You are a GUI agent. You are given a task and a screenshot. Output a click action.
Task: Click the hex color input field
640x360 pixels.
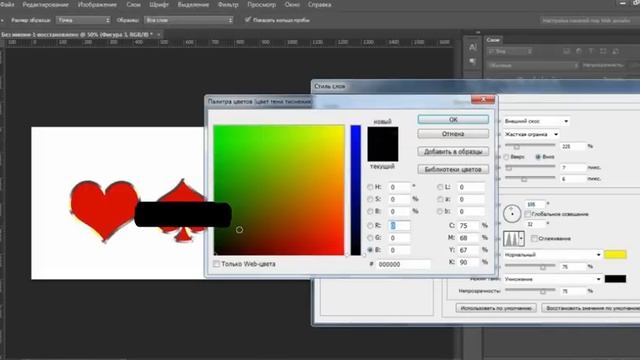pyautogui.click(x=403, y=264)
